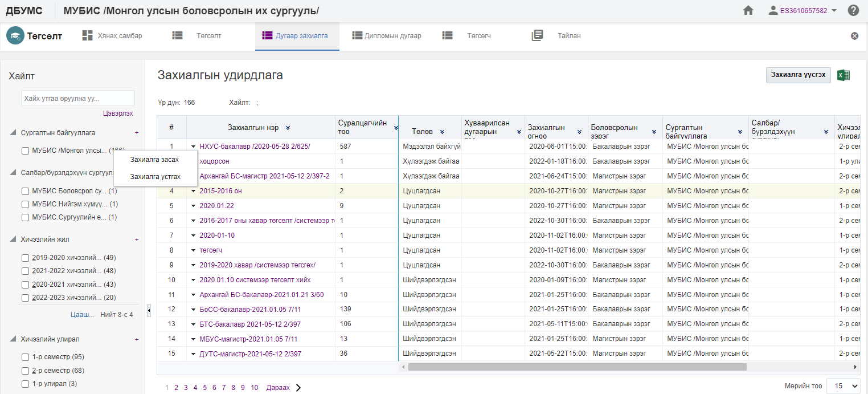
Task: Switch to Хянах самбар tab
Action: point(112,36)
